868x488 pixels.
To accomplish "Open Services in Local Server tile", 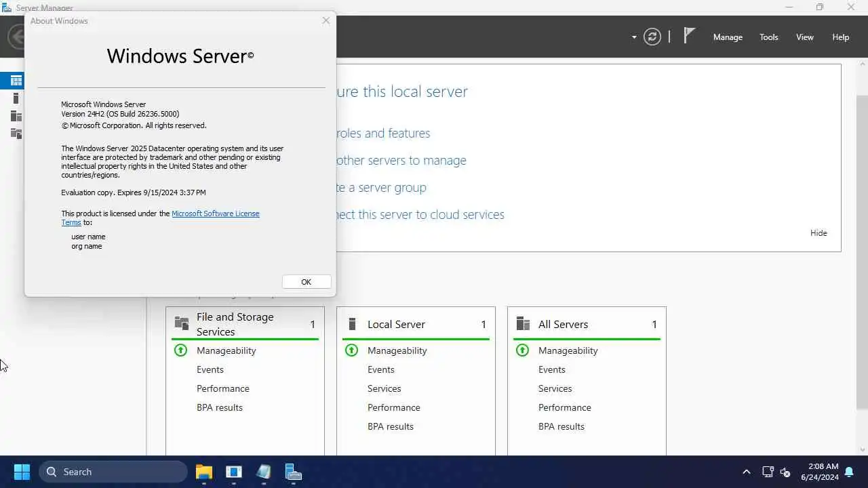I will tap(384, 388).
